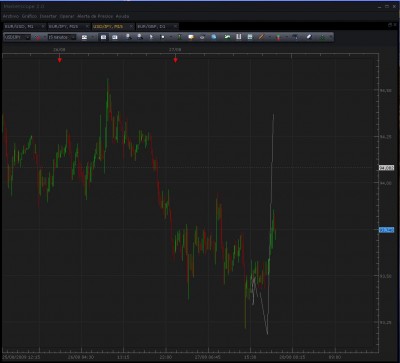400x363 pixels.
Task: Open the Archivo menu
Action: point(11,16)
